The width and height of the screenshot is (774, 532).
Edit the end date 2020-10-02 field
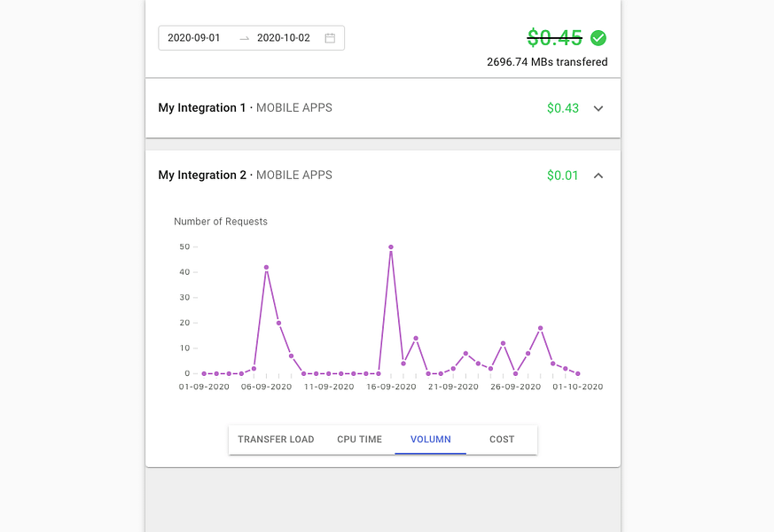click(x=284, y=38)
